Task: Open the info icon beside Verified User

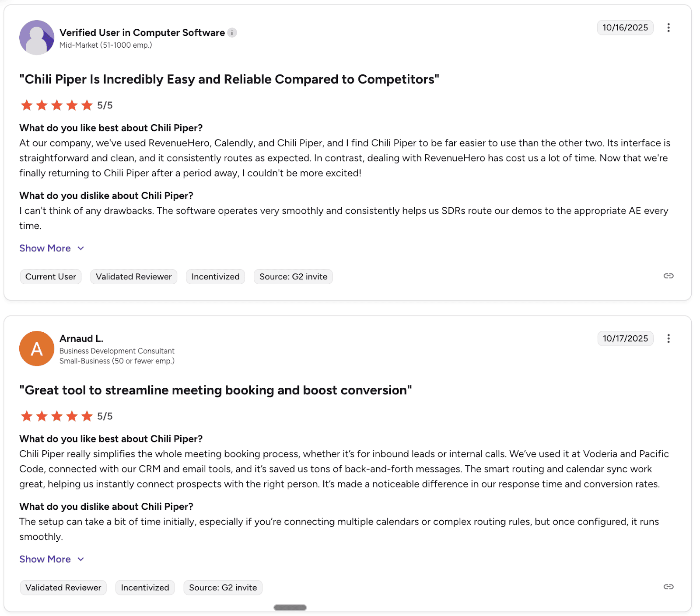Action: pos(232,32)
